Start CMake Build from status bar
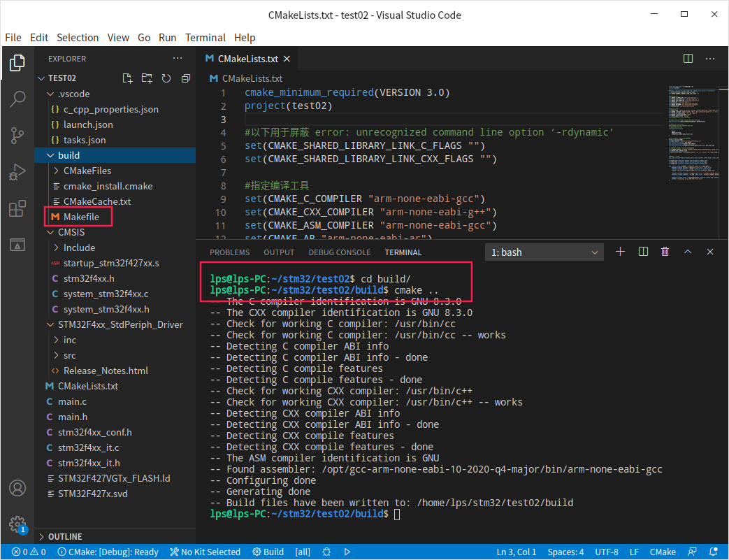The image size is (729, 560). click(x=268, y=552)
